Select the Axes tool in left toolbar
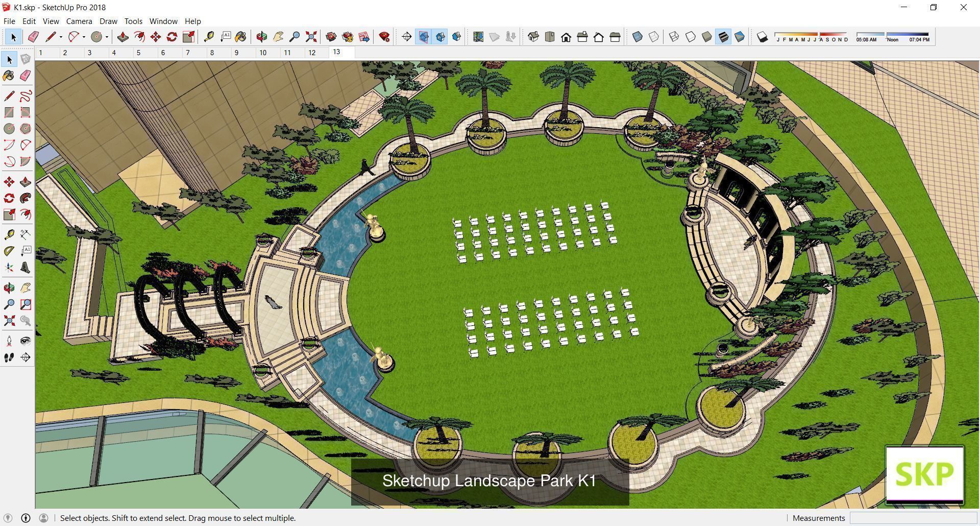The width and height of the screenshot is (980, 526). [x=9, y=268]
